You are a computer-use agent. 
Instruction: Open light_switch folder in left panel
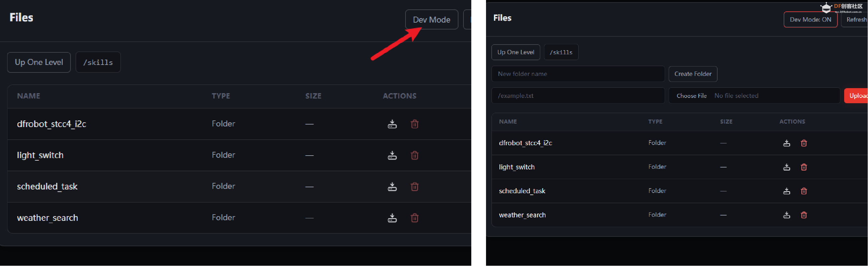tap(40, 155)
